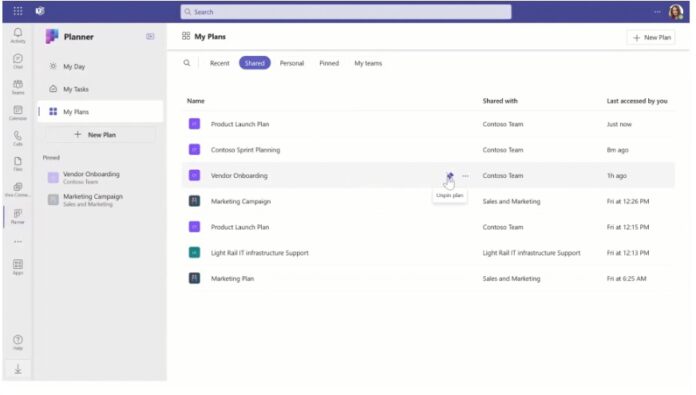Click the Shared with column header
Image resolution: width=696 pixels, height=395 pixels.
(500, 101)
